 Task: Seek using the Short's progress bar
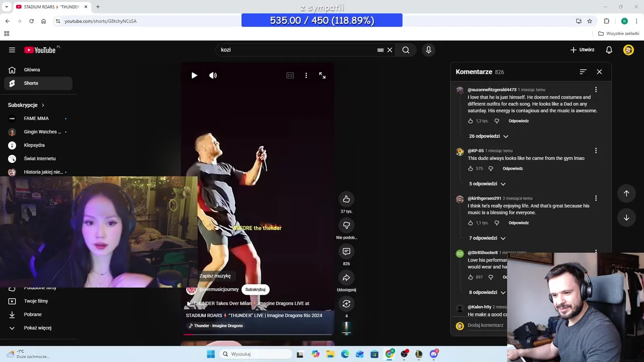coord(258,334)
